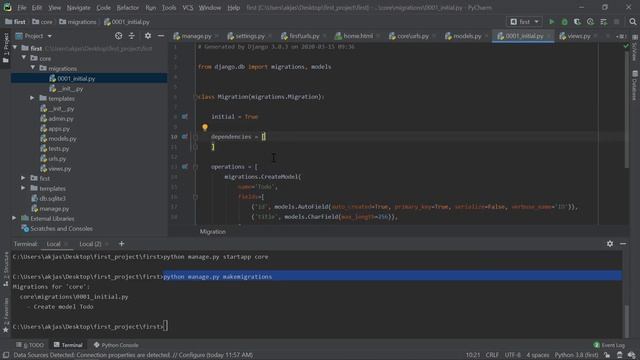Open the VCS menu
The height and width of the screenshot is (360, 640).
(188, 8)
